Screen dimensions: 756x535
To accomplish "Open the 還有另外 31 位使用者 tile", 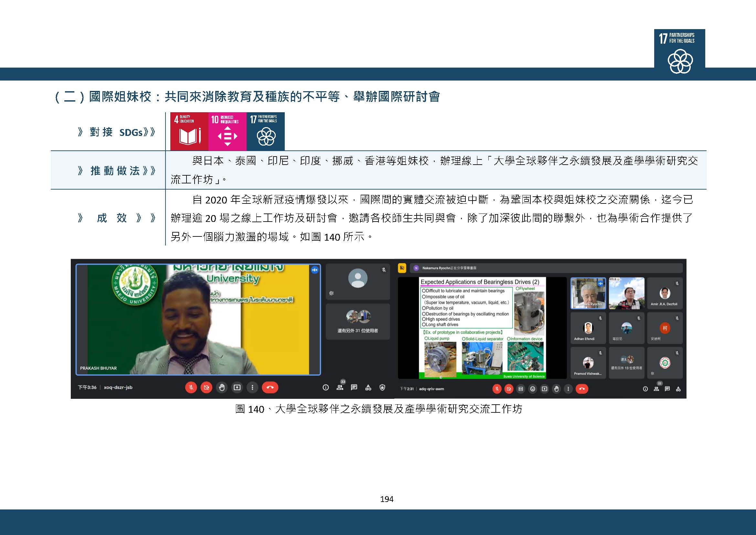I will pos(358,322).
